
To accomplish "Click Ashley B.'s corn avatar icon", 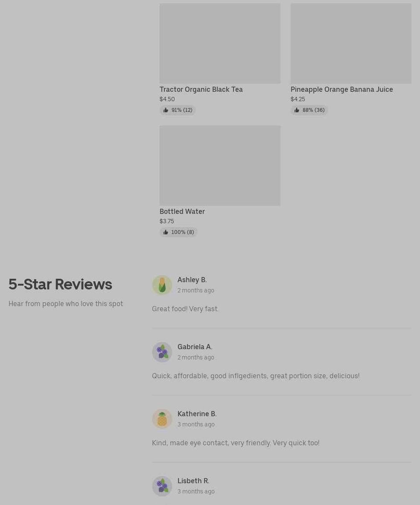I will (162, 285).
